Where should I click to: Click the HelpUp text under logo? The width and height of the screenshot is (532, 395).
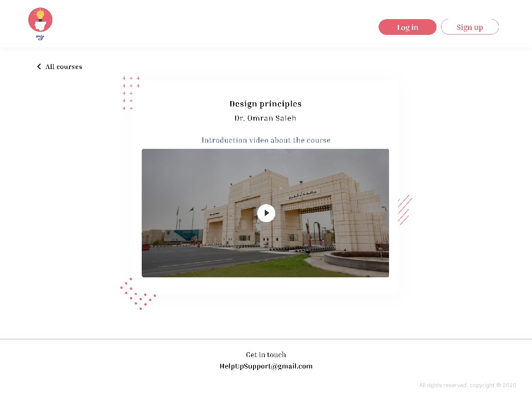40,37
